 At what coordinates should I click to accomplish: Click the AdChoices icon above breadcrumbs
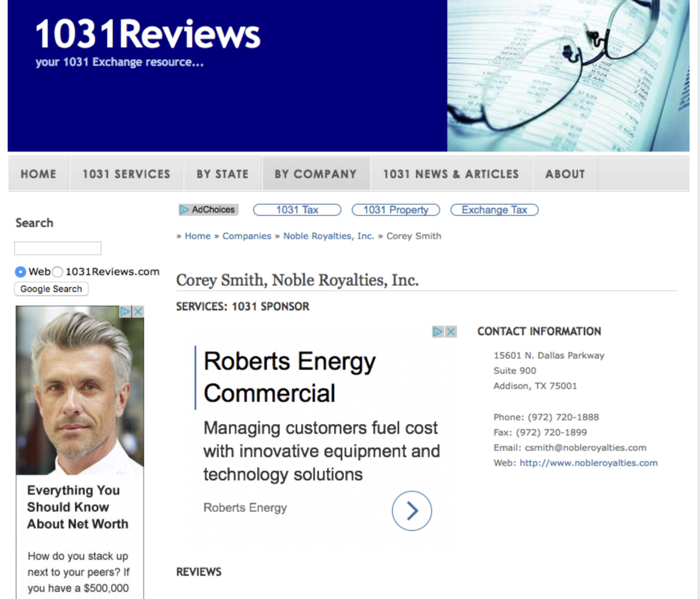click(208, 210)
